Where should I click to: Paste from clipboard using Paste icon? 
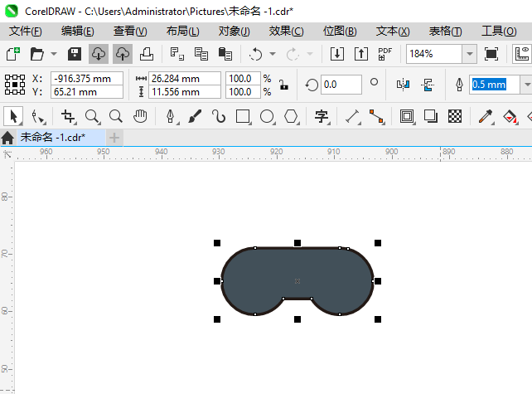[225, 54]
